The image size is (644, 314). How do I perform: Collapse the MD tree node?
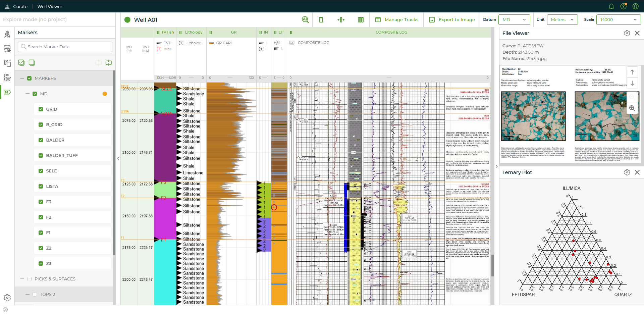pyautogui.click(x=28, y=94)
